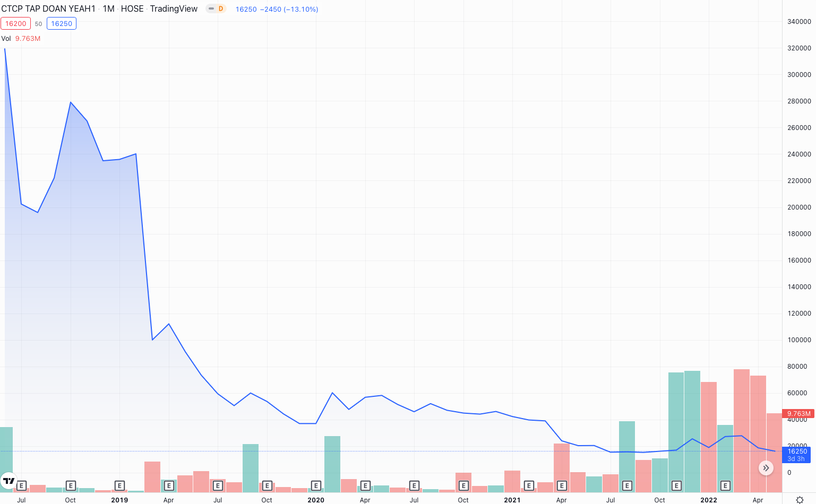Click earnings E marker just after Oct 2021
Viewport: 816px width, 504px height.
[676, 485]
